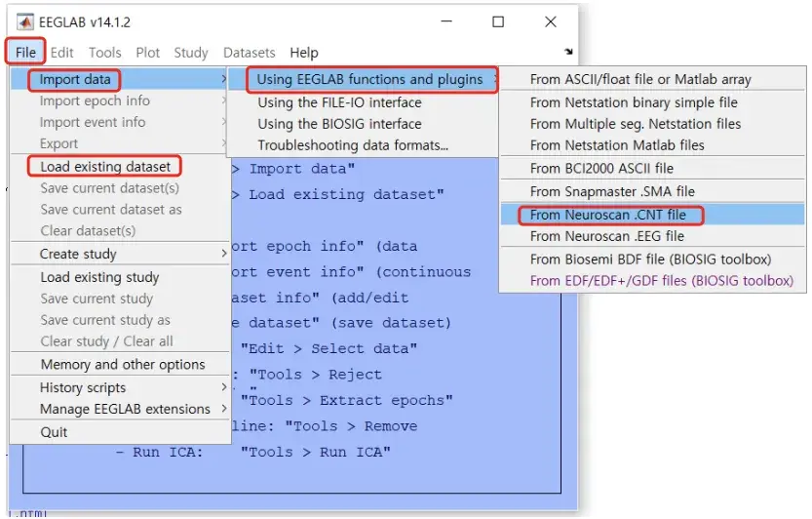
Task: Click From EDF/EDF+/GDF files entry
Action: 661,281
